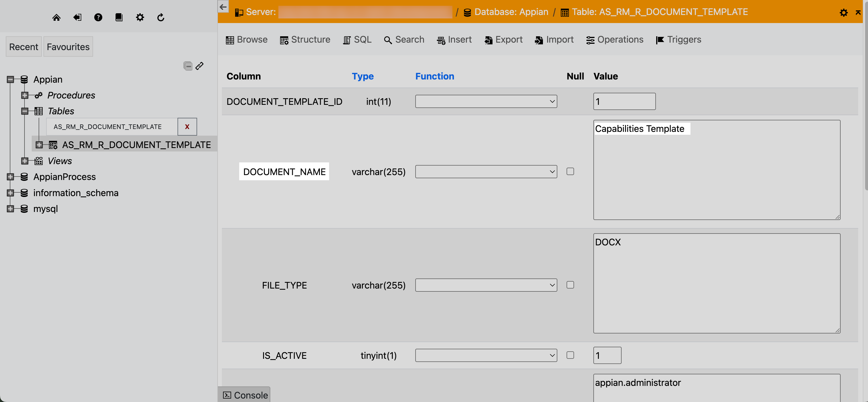Click the Appian database icon in tree
868x402 pixels.
(24, 79)
